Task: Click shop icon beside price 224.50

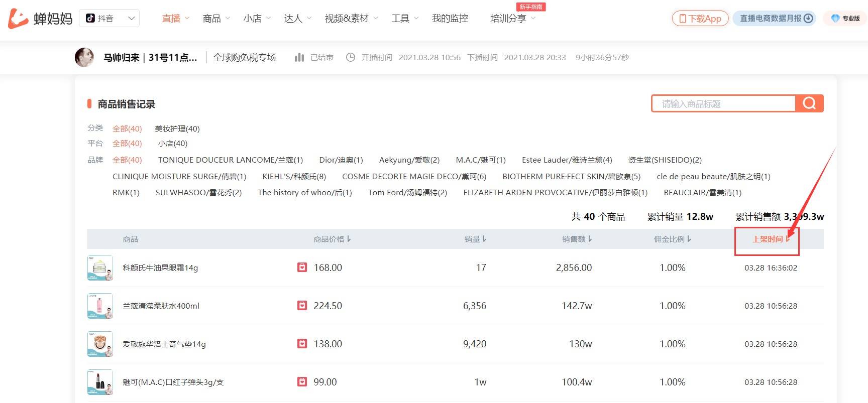Action: pos(302,306)
